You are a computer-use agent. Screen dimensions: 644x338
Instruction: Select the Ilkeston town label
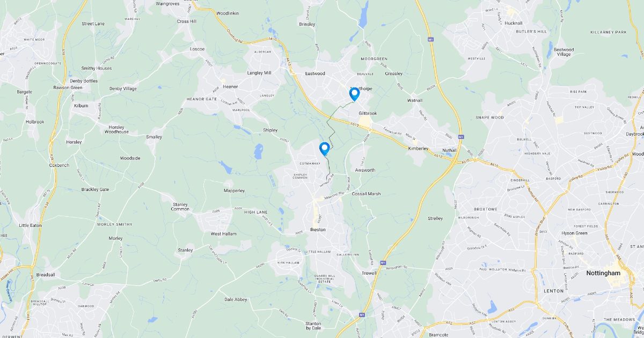coord(318,230)
